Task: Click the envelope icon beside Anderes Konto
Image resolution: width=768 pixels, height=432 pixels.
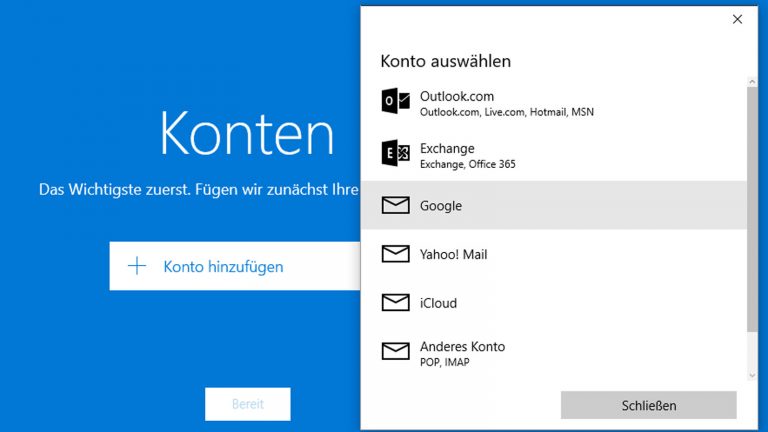Action: (396, 351)
